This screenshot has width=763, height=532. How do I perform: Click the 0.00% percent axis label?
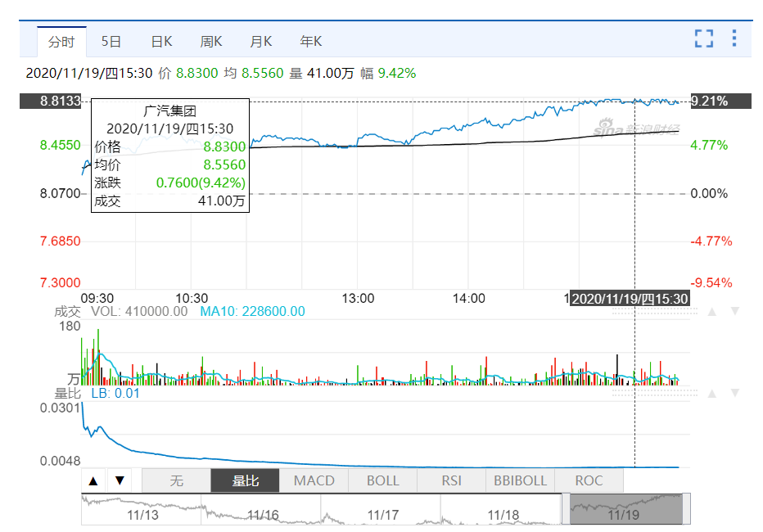coord(709,193)
